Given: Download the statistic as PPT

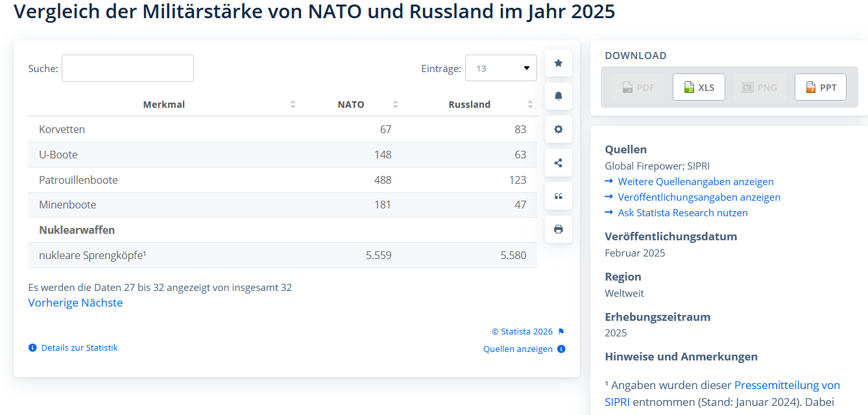Looking at the screenshot, I should click(820, 88).
